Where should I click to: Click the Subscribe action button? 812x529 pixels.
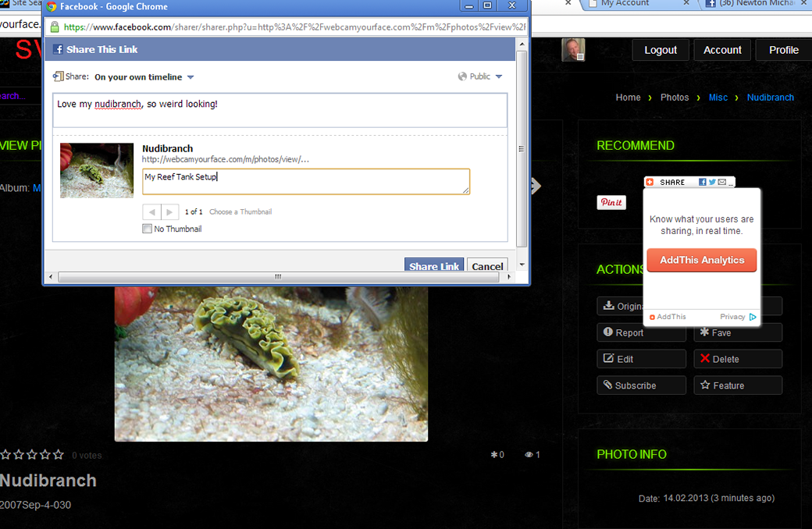click(x=641, y=385)
